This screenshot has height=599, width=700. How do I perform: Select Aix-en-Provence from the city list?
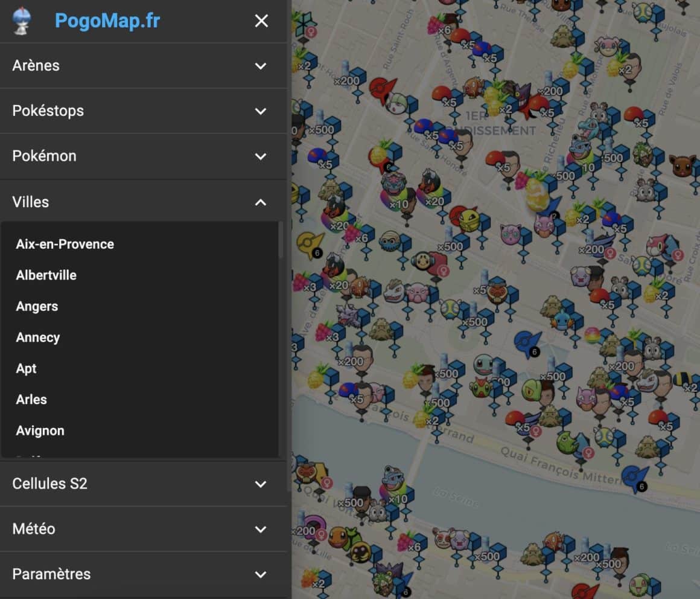[65, 244]
